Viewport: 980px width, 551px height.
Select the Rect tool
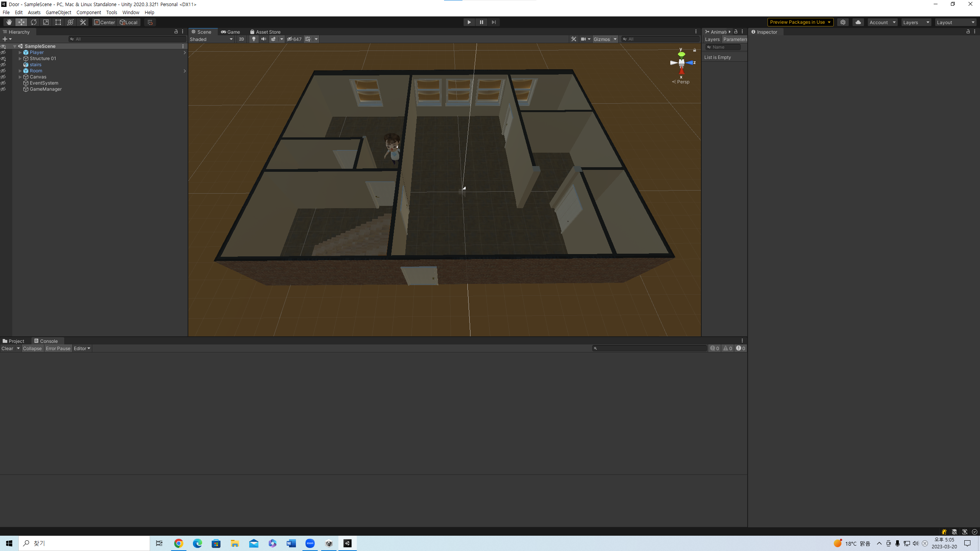[58, 22]
